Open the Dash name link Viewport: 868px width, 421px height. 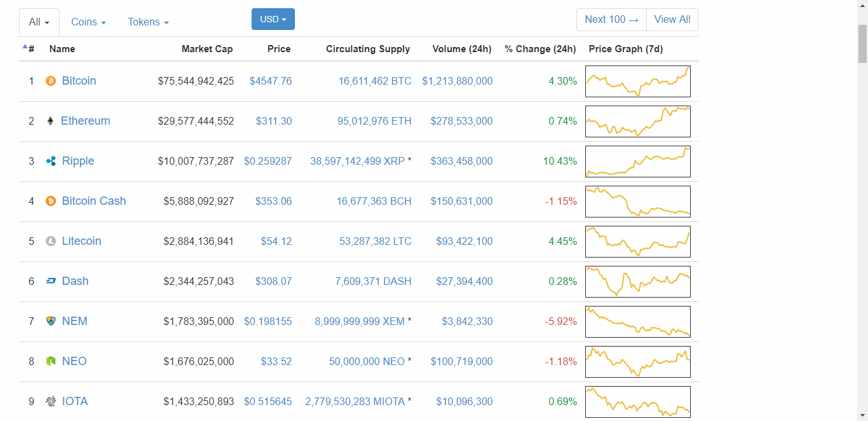coord(76,281)
